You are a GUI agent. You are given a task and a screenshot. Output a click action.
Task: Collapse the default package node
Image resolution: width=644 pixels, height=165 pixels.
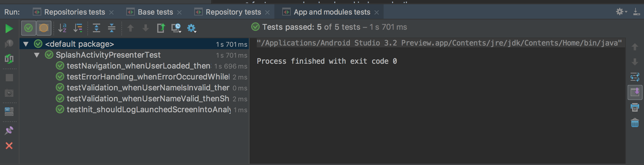tap(26, 44)
